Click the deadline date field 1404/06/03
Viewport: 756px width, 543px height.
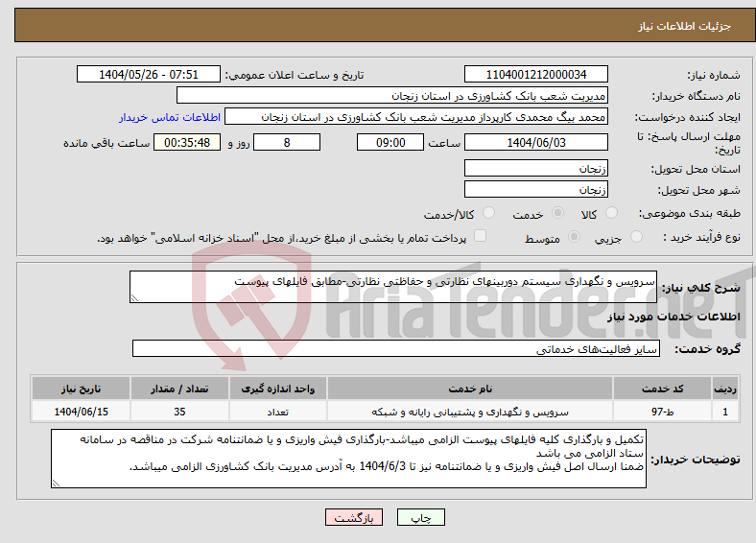click(x=535, y=142)
